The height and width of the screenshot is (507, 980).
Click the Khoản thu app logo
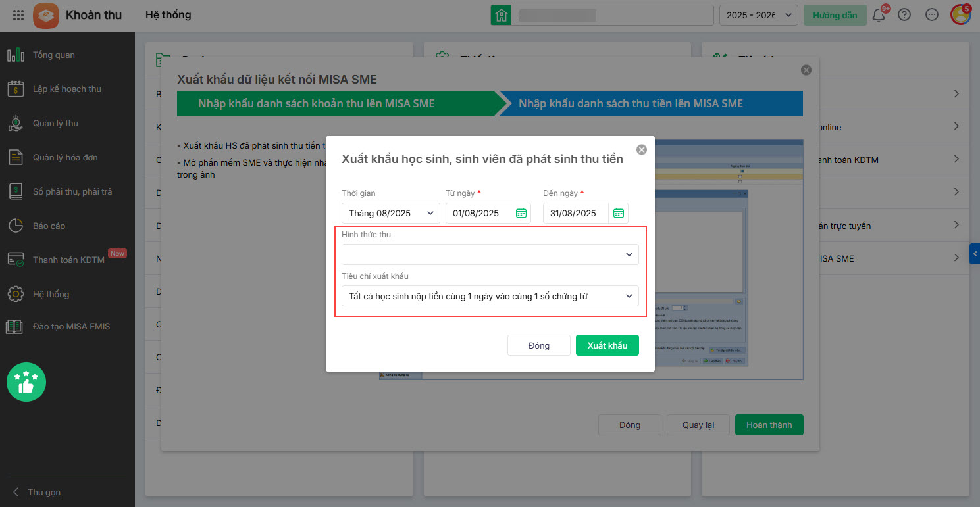[46, 15]
